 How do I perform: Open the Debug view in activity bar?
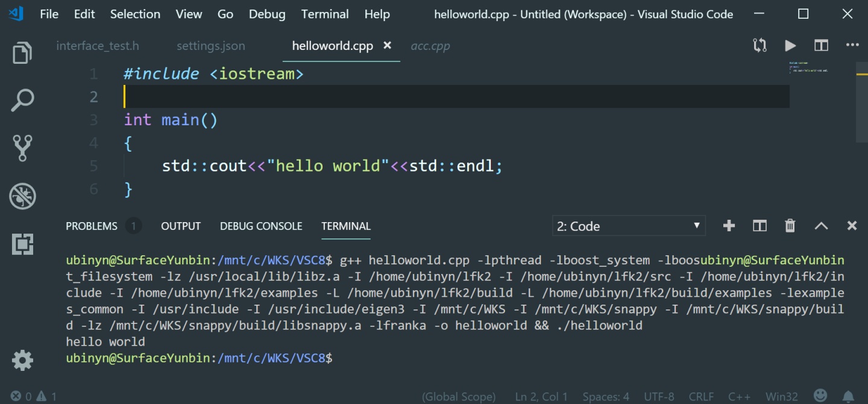pyautogui.click(x=22, y=196)
